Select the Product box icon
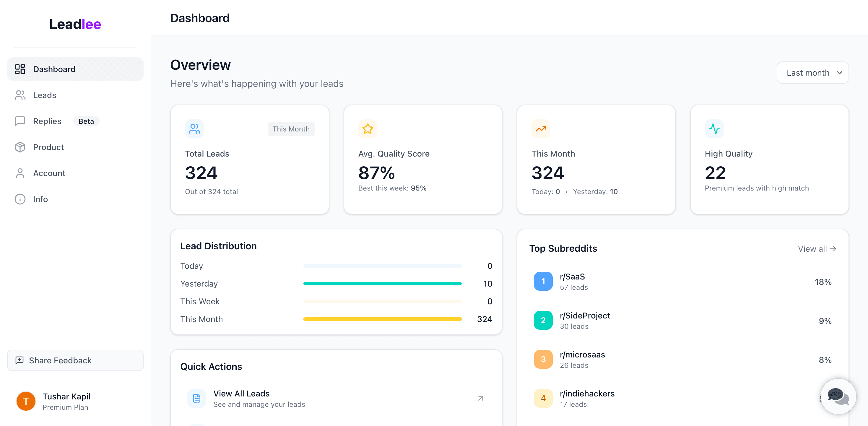 coord(20,147)
